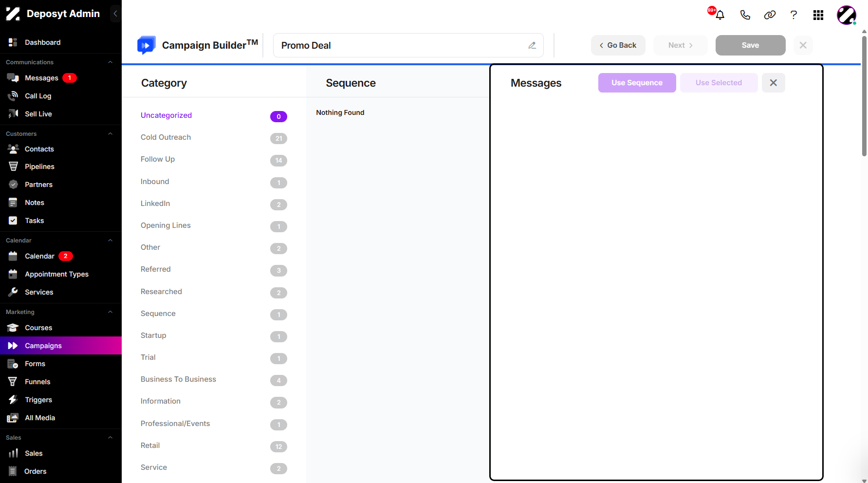Click the Save button
Screen dimensions: 868x483
tap(750, 45)
